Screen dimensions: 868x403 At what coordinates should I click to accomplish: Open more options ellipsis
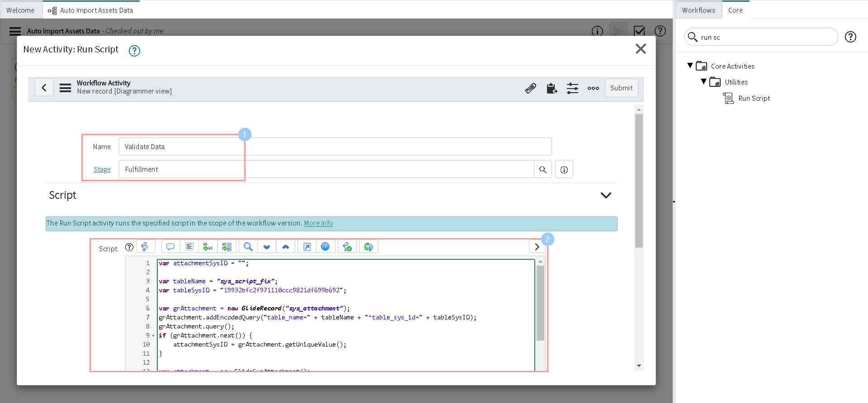point(593,88)
